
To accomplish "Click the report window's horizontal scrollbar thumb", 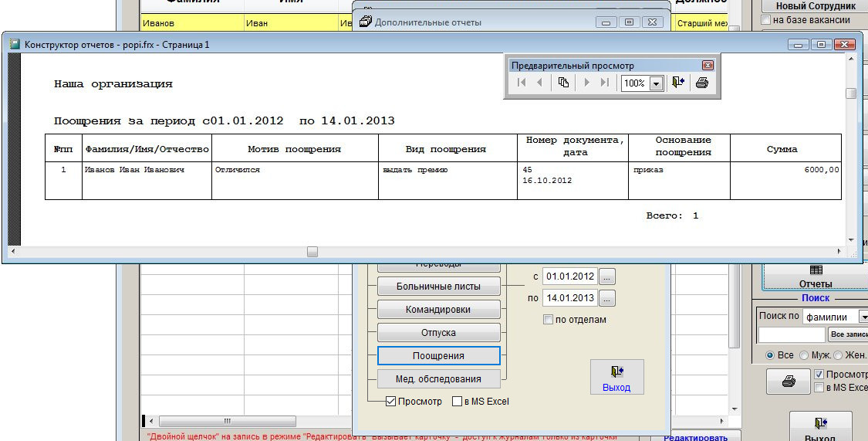I will [x=312, y=251].
